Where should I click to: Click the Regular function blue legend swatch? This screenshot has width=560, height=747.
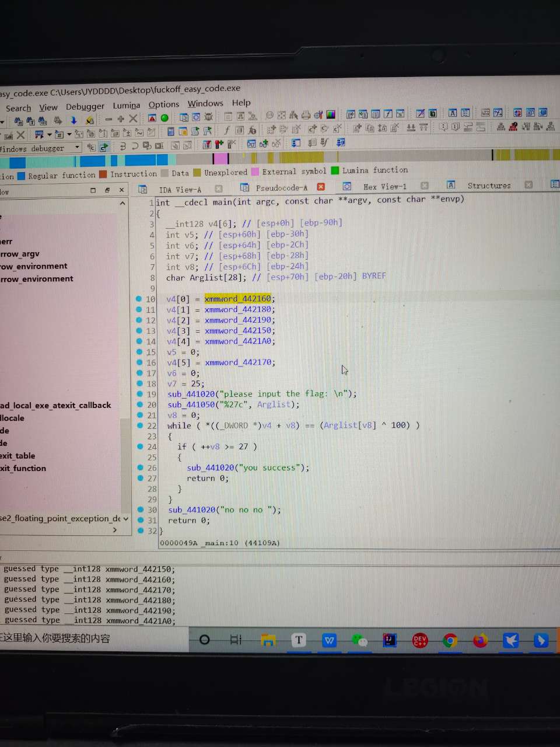click(x=22, y=176)
